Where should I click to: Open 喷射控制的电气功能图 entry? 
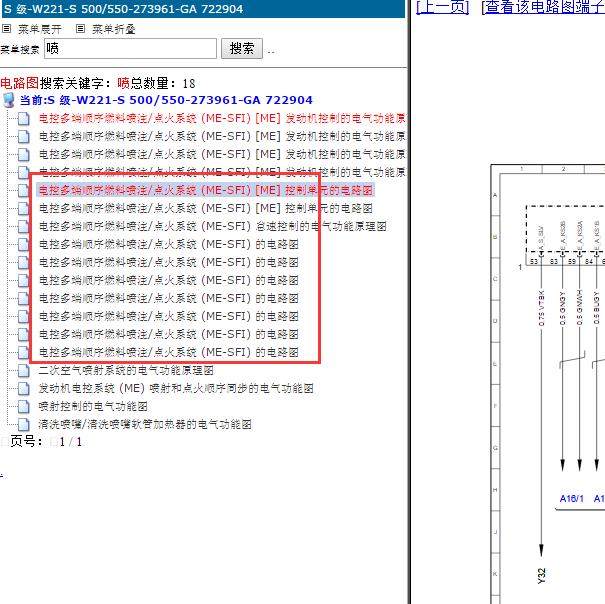pyautogui.click(x=93, y=406)
